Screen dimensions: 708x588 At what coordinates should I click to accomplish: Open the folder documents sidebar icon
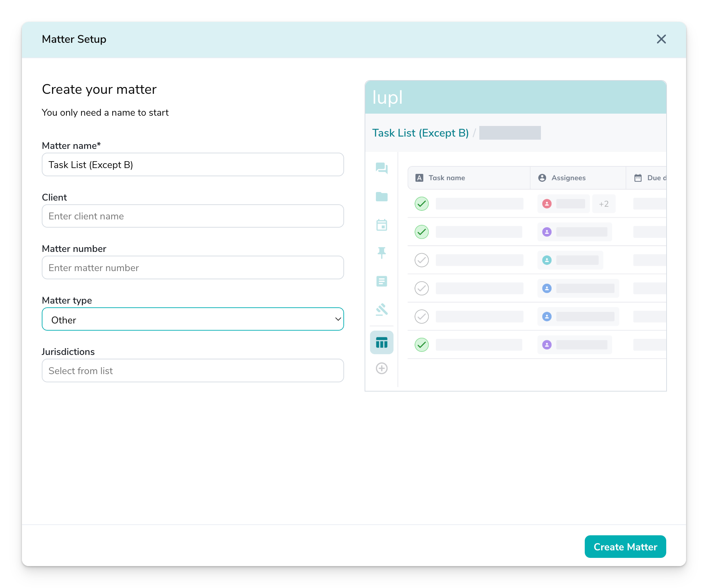[x=381, y=197]
